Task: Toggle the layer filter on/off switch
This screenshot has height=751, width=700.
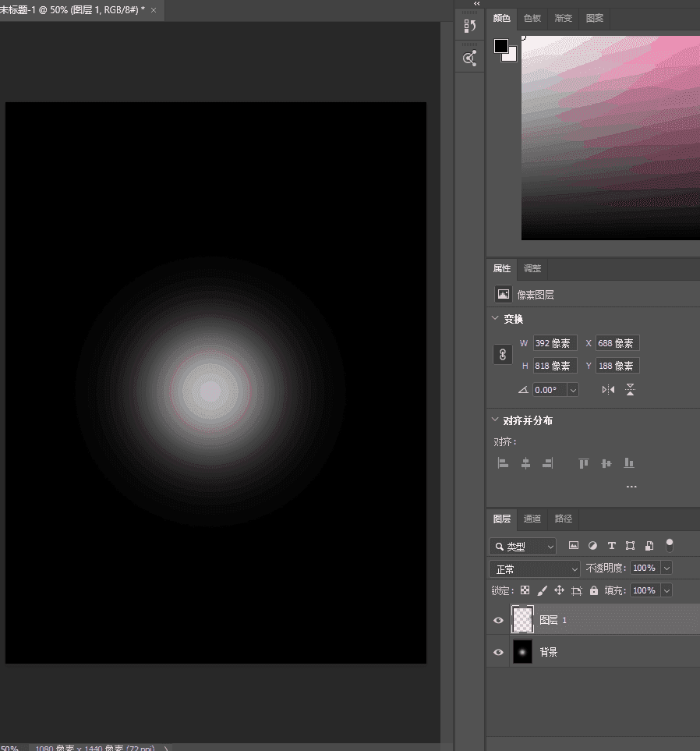Action: pyautogui.click(x=669, y=545)
